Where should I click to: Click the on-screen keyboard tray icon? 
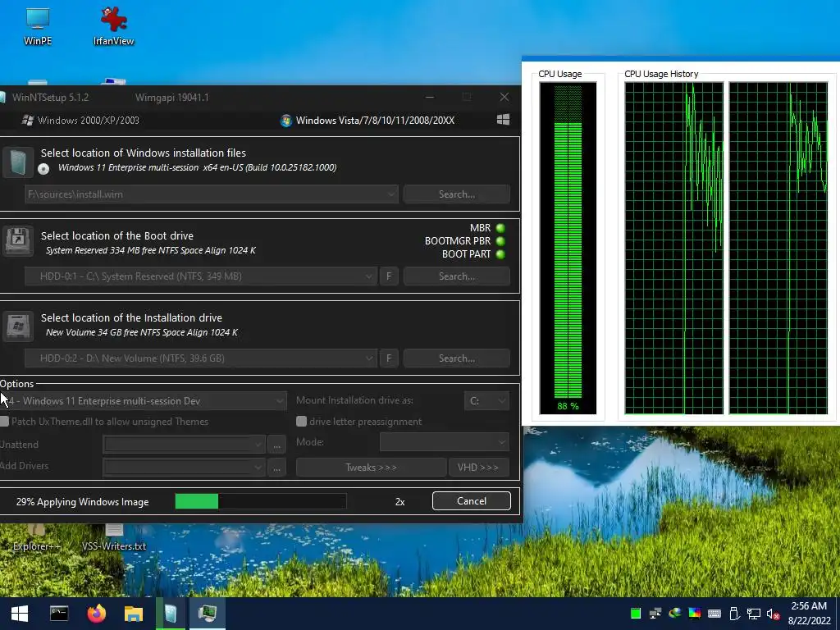(x=714, y=614)
